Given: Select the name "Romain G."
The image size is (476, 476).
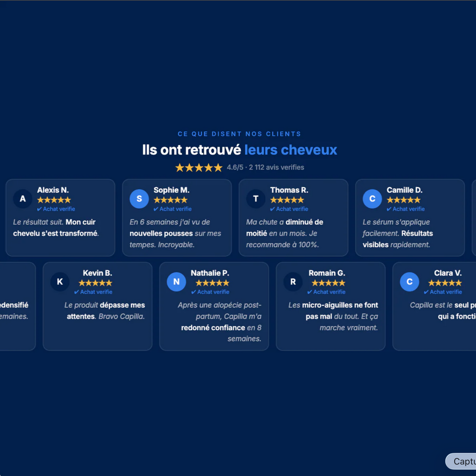Looking at the screenshot, I should point(327,273).
